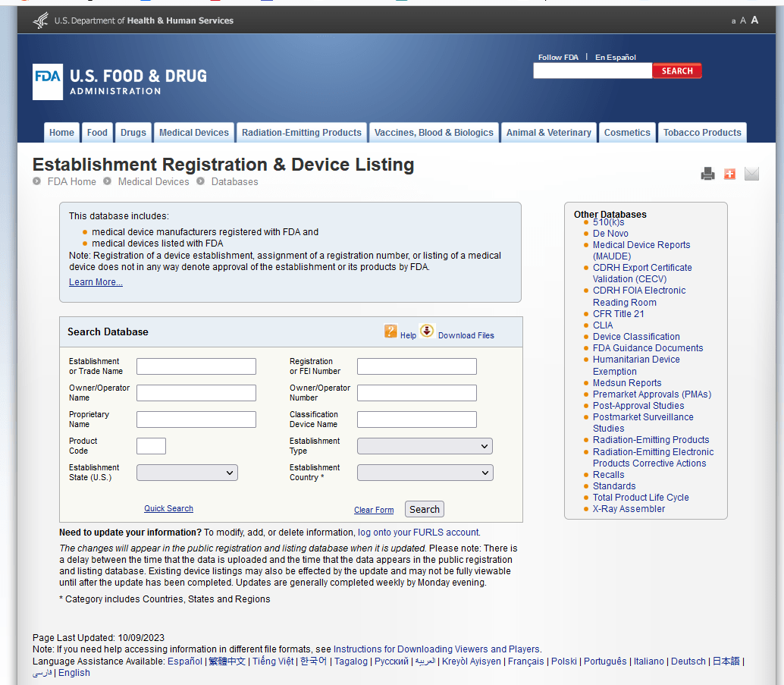Click the Clear Form link
The width and height of the screenshot is (784, 685).
click(374, 510)
